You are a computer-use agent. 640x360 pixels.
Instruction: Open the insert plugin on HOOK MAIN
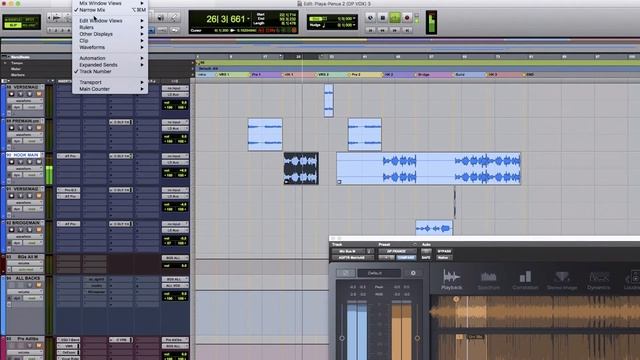(x=69, y=156)
